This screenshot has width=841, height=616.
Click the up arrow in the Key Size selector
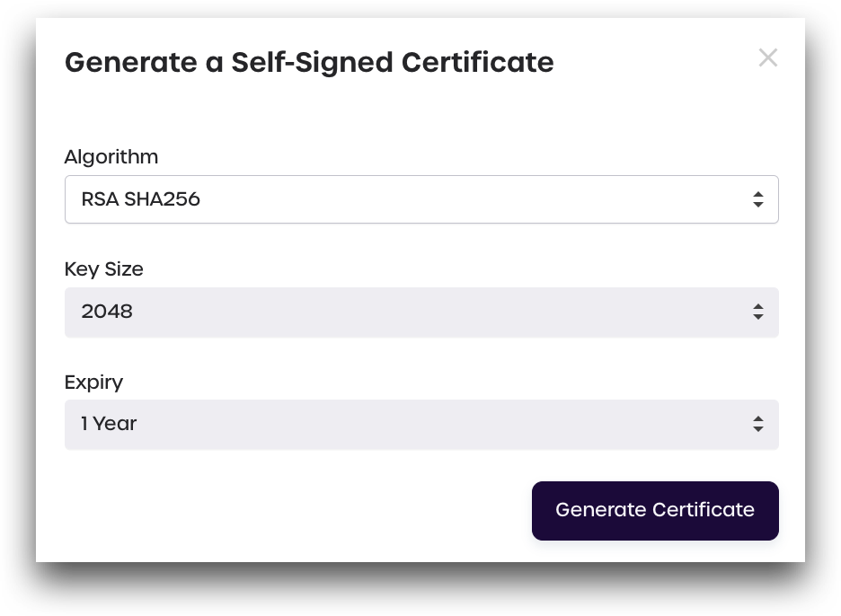point(758,306)
